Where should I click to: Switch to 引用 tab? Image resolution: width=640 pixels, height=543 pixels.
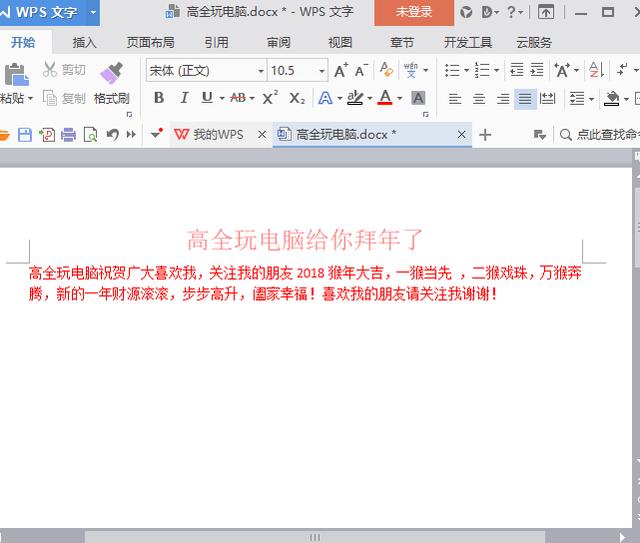tap(216, 42)
